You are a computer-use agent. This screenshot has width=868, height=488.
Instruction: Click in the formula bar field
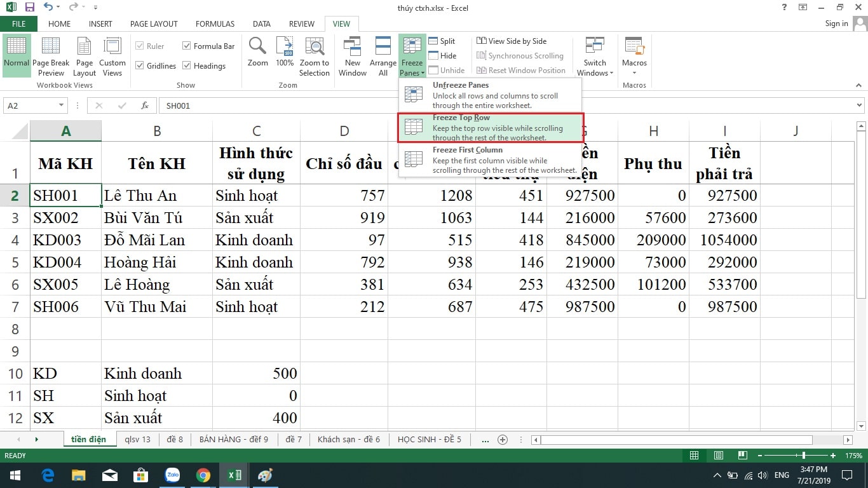[506, 105]
